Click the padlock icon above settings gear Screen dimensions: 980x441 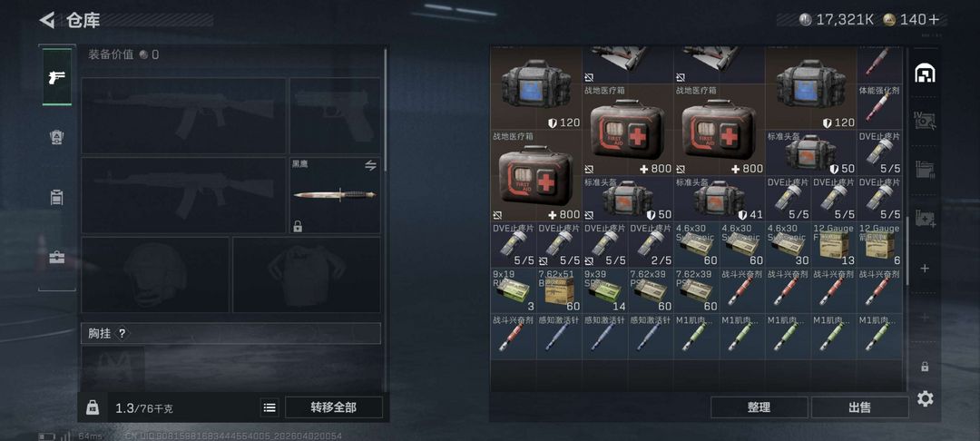point(925,367)
